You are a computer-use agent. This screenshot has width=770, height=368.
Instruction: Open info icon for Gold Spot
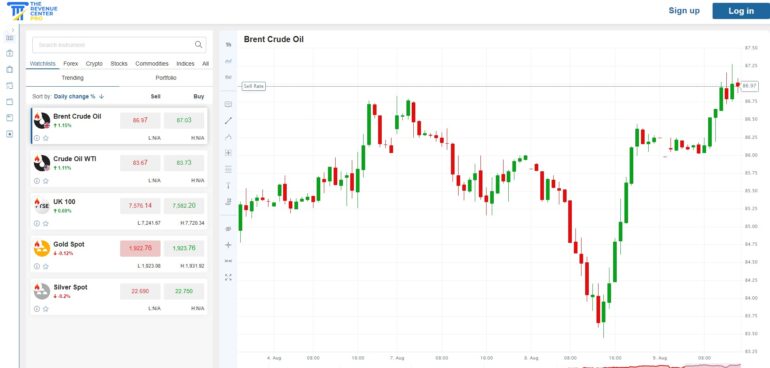tap(37, 266)
